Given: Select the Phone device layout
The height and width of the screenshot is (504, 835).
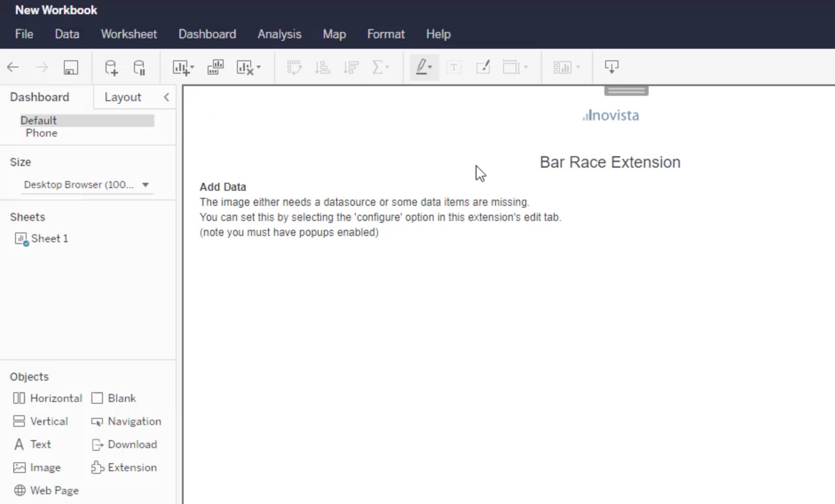Looking at the screenshot, I should 42,133.
